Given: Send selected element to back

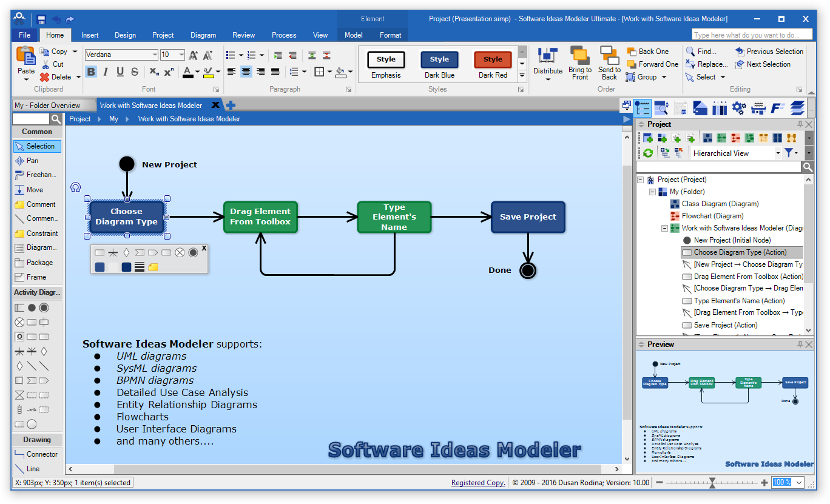Looking at the screenshot, I should point(609,63).
